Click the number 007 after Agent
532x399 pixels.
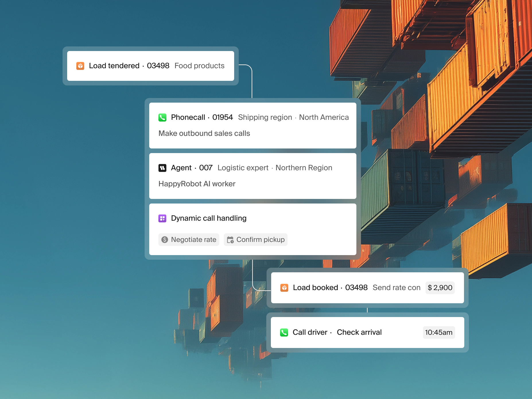pos(206,168)
